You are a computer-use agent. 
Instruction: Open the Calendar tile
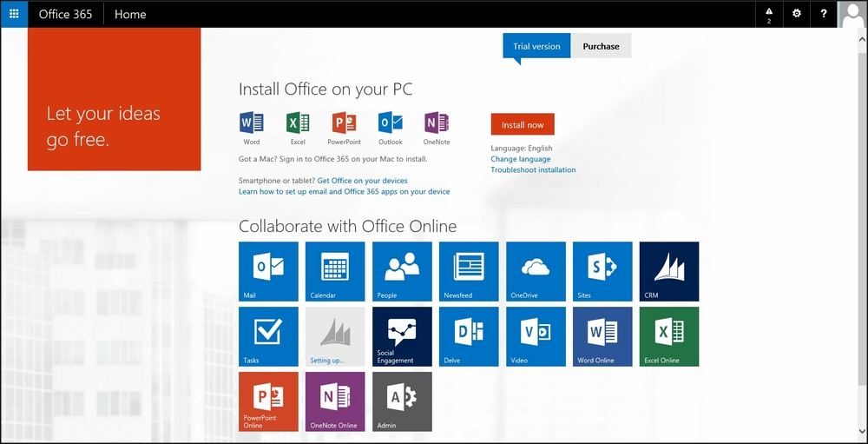335,271
